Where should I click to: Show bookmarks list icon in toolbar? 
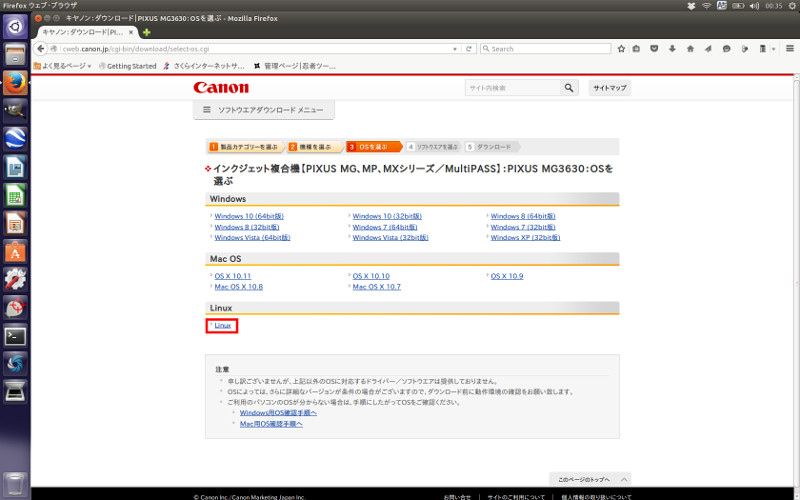636,48
